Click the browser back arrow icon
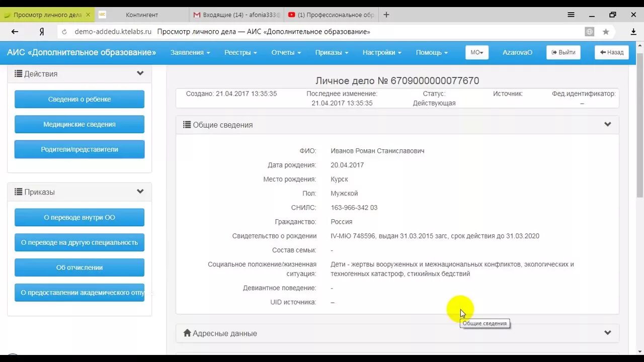Image resolution: width=644 pixels, height=362 pixels. click(x=15, y=32)
